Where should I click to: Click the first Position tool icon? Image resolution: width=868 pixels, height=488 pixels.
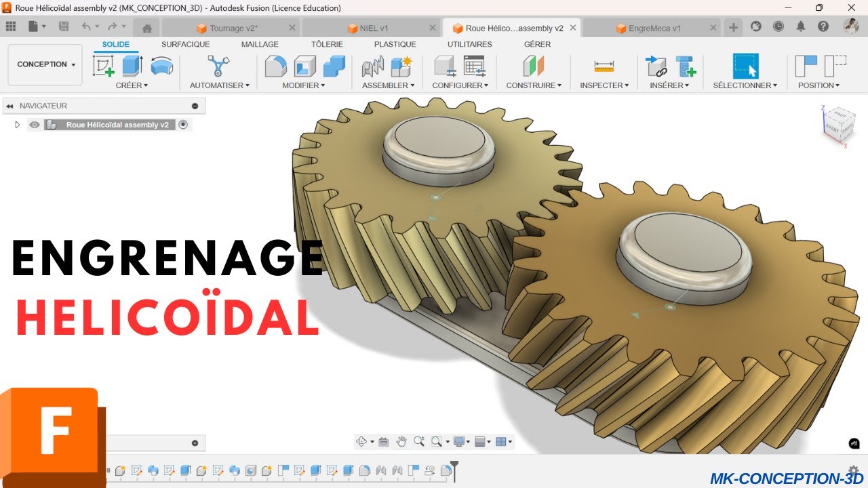tap(806, 66)
